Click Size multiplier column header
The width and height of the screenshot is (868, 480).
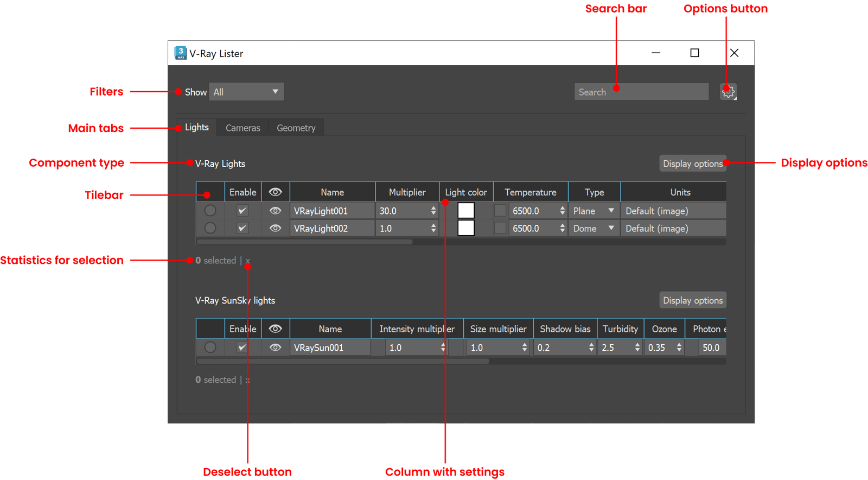(x=498, y=329)
